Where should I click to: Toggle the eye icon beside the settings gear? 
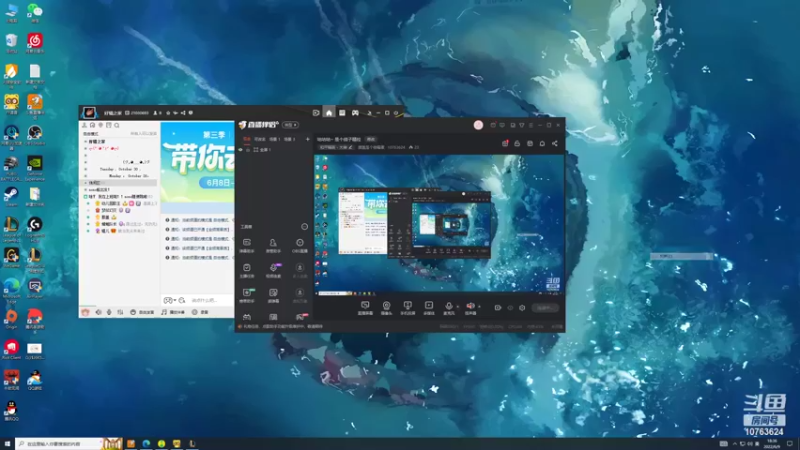point(510,308)
